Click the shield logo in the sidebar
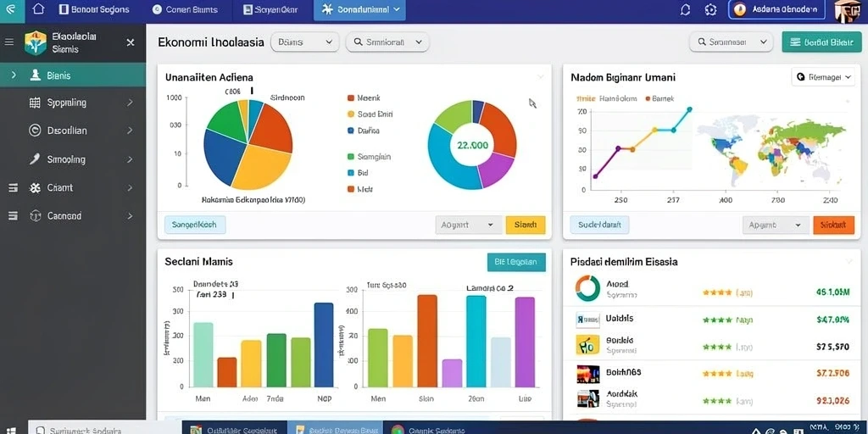868x434 pixels. (x=36, y=42)
